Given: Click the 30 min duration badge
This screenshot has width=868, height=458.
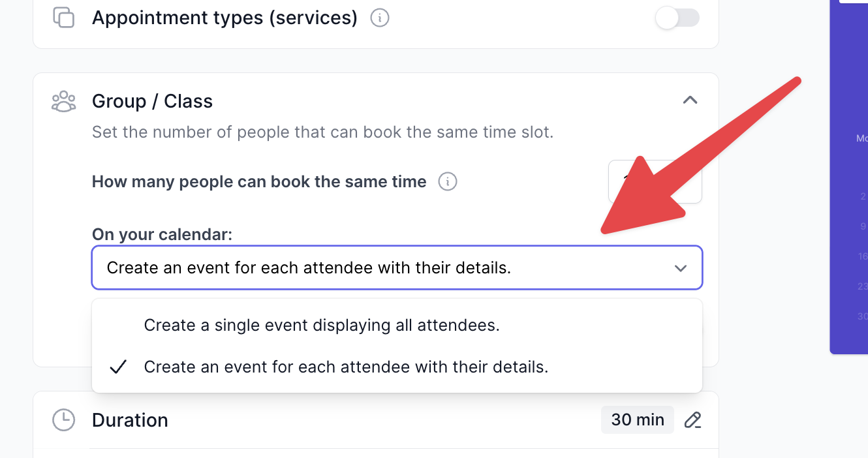Looking at the screenshot, I should 638,420.
